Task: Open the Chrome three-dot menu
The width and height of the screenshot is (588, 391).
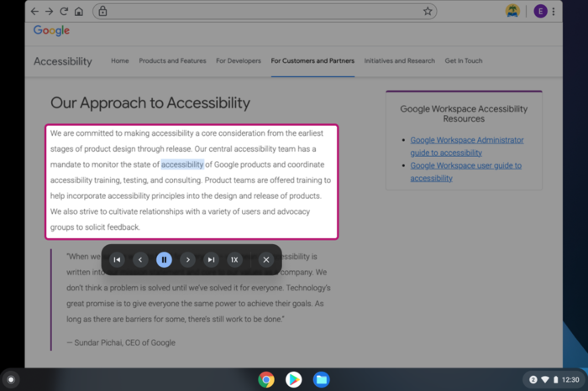Action: (554, 12)
